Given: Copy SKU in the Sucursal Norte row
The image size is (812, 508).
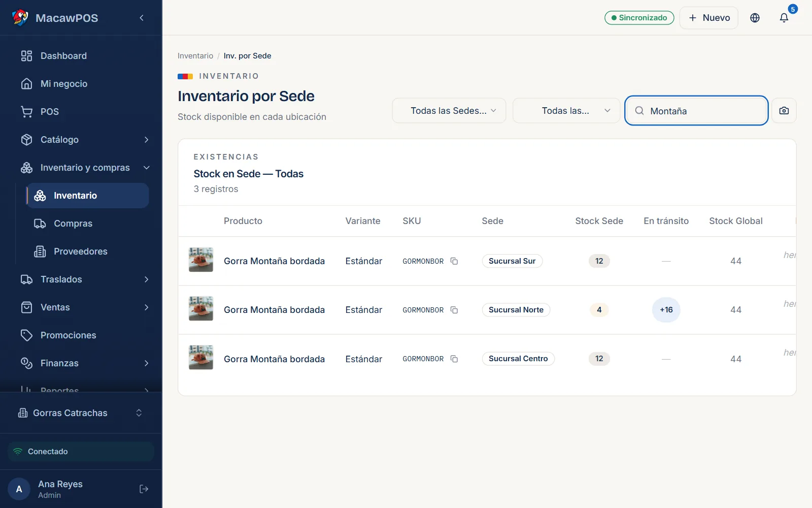Looking at the screenshot, I should coord(454,310).
